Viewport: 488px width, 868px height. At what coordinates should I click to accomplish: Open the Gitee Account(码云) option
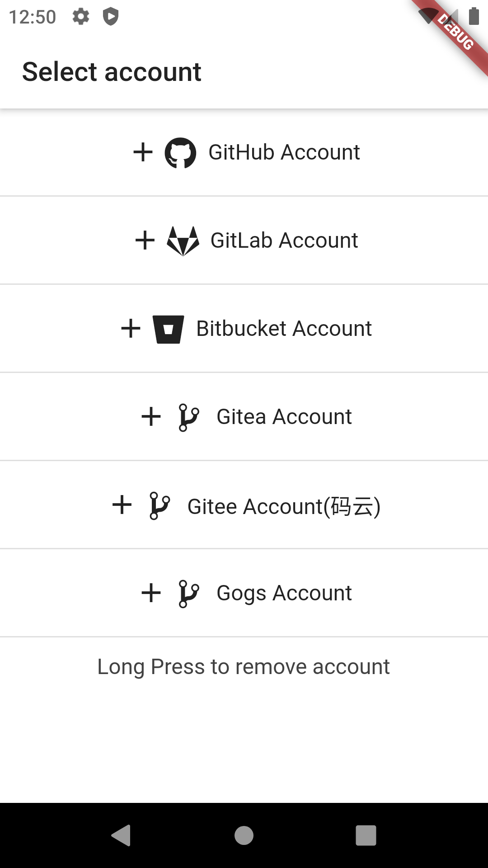pos(284,506)
